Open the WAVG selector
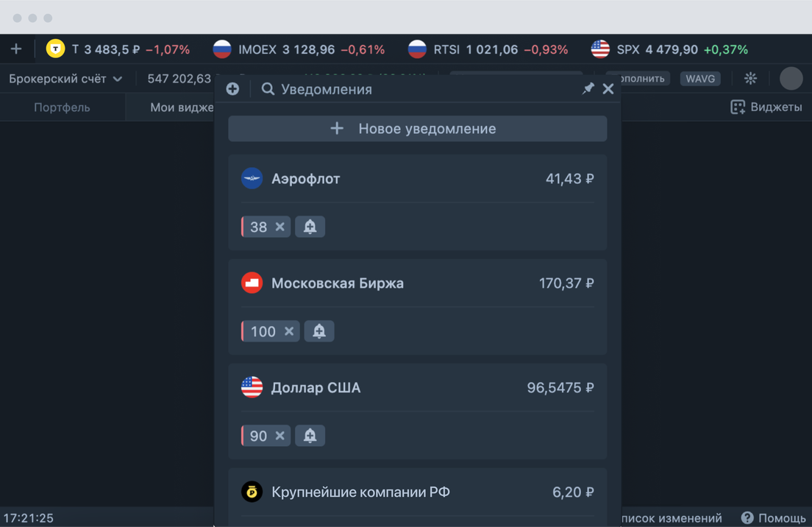The width and height of the screenshot is (812, 527). 699,79
